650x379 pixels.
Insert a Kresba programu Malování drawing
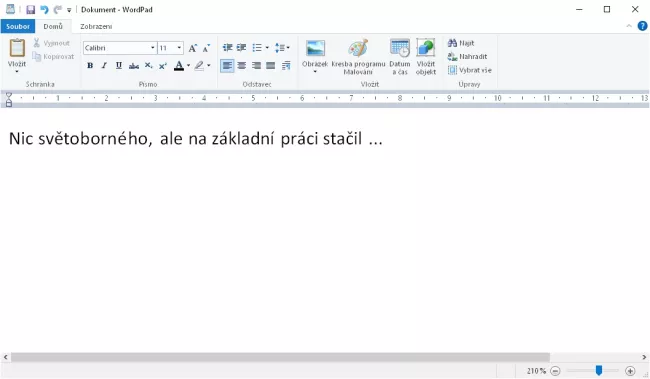pyautogui.click(x=358, y=57)
